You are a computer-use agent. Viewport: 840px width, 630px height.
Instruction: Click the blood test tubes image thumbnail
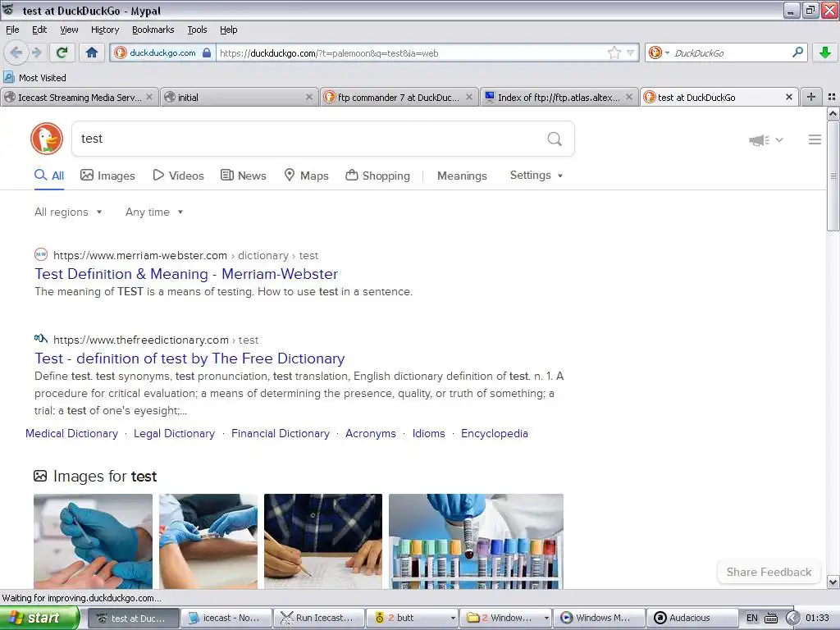pos(477,541)
